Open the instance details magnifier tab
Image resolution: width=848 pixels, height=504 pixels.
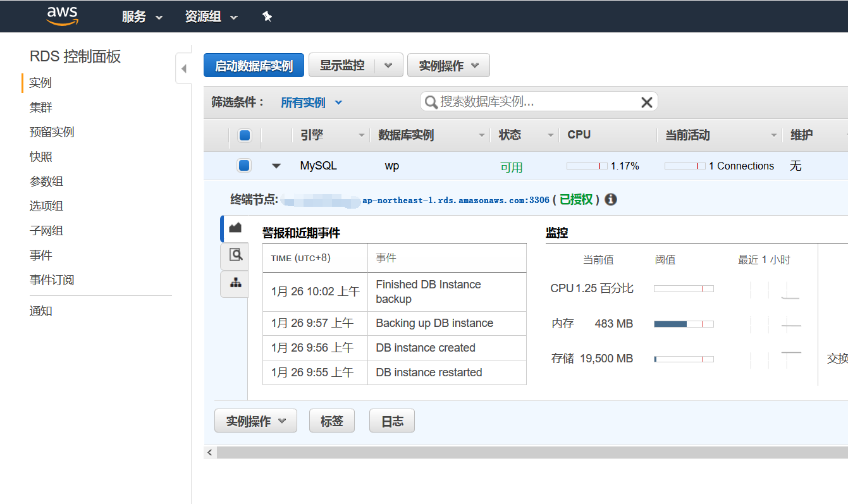[235, 255]
